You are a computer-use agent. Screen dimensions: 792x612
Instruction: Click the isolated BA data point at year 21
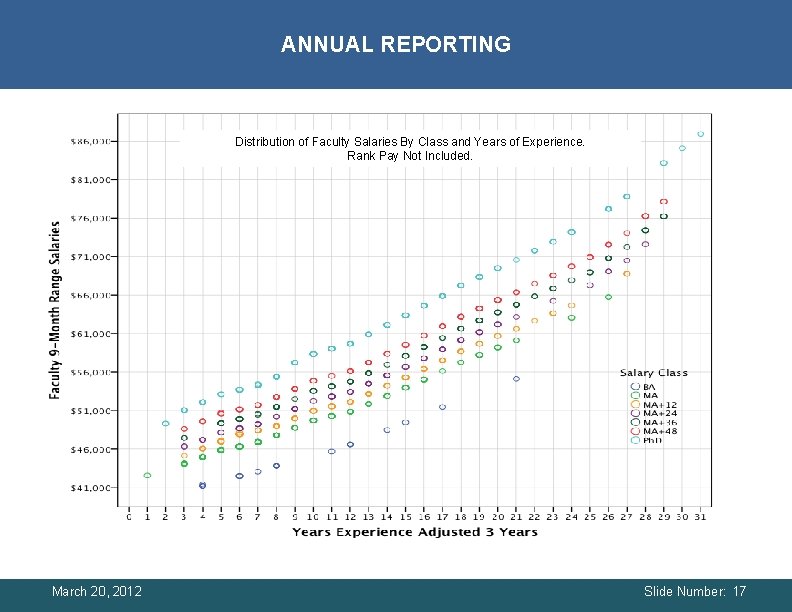tap(516, 379)
